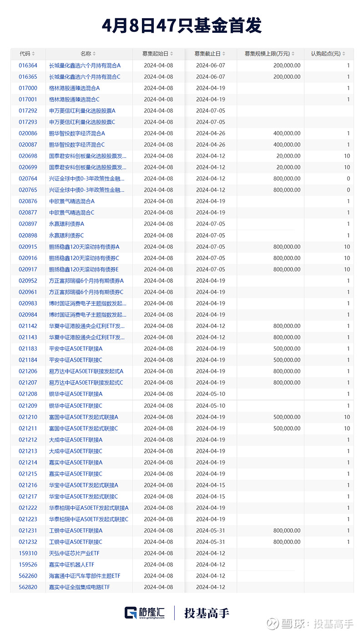The height and width of the screenshot is (635, 364).
Task: Open fund code 021142
Action: point(28,326)
